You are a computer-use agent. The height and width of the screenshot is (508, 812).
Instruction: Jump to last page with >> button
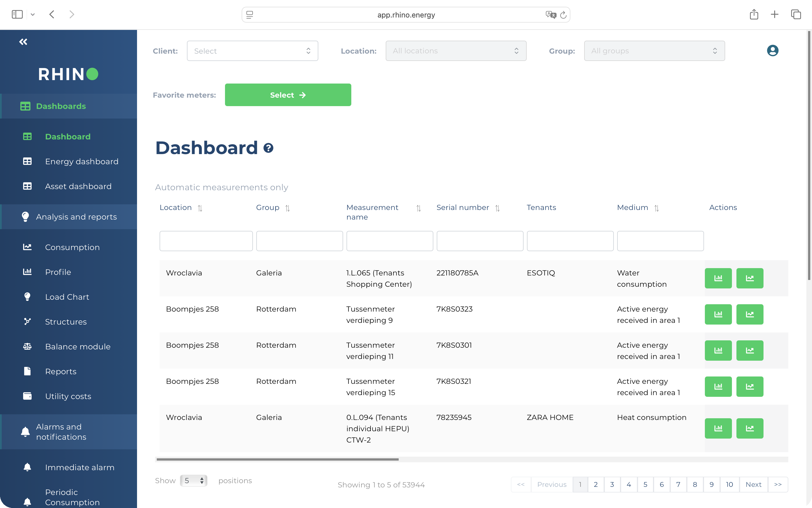tap(778, 485)
